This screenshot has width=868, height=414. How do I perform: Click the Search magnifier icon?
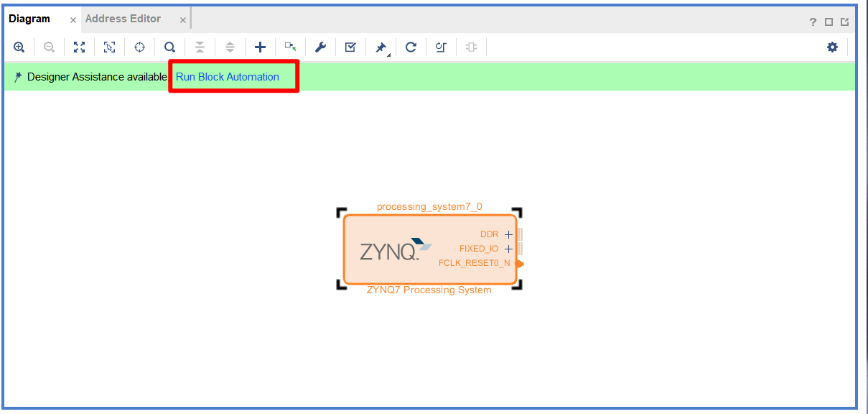[x=170, y=47]
